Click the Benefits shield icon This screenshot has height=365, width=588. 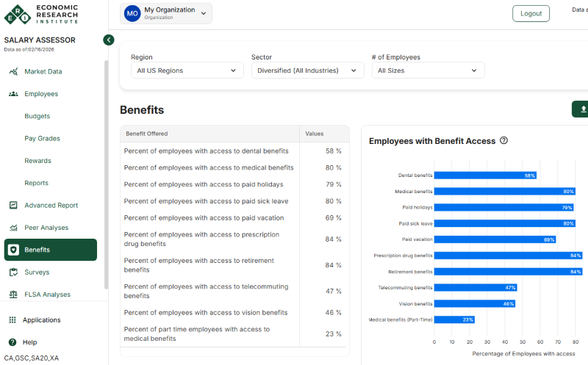pyautogui.click(x=13, y=250)
